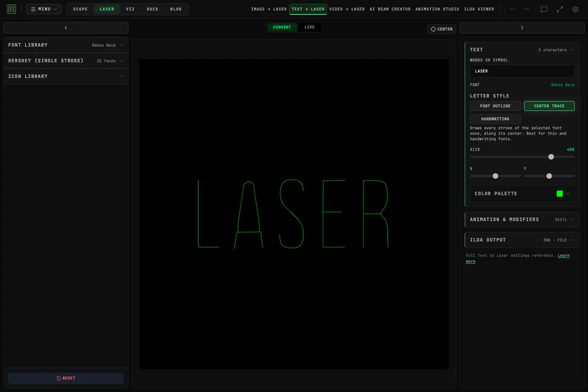Open the Menu dropdown
Image resolution: width=588 pixels, height=392 pixels.
tap(44, 9)
